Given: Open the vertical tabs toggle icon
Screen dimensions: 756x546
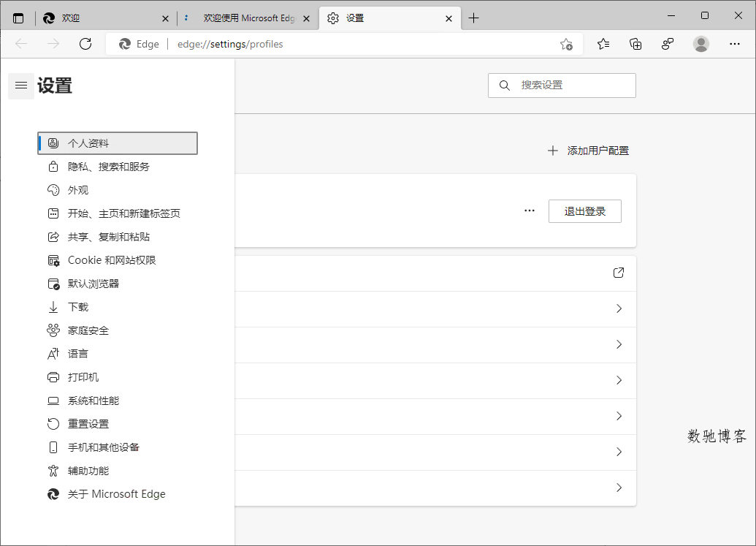Looking at the screenshot, I should (18, 18).
